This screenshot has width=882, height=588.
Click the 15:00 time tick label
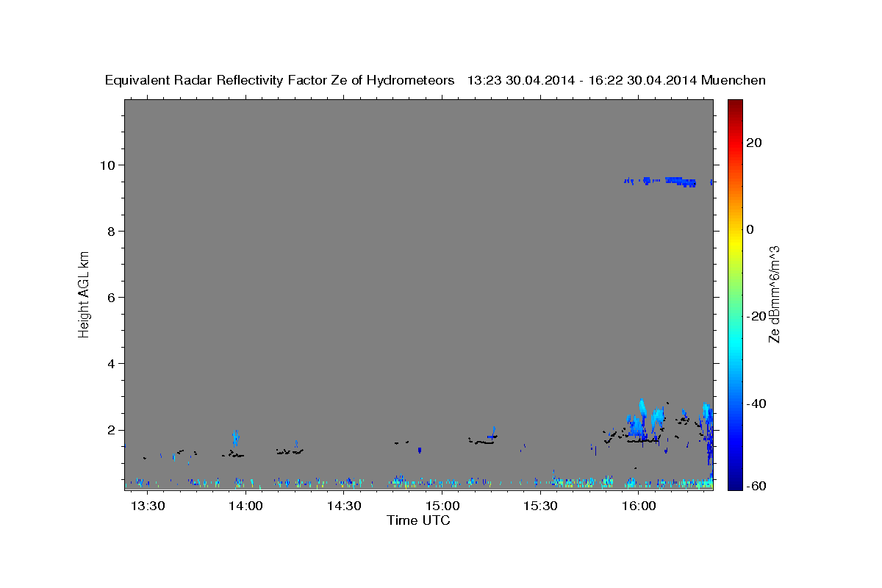coord(442,506)
